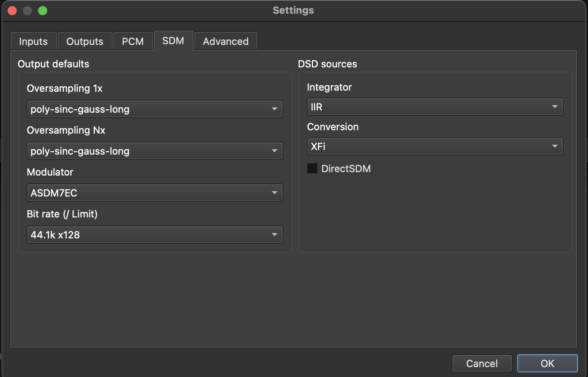Open the Bit rate limit dropdown

coord(154,235)
